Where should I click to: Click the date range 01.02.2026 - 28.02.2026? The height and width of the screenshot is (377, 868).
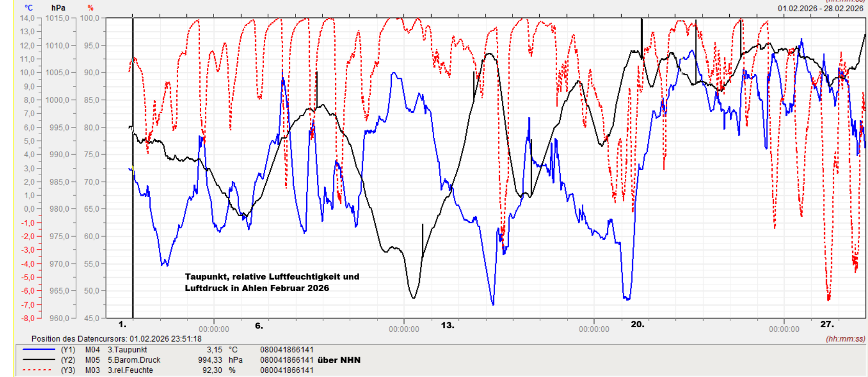820,8
